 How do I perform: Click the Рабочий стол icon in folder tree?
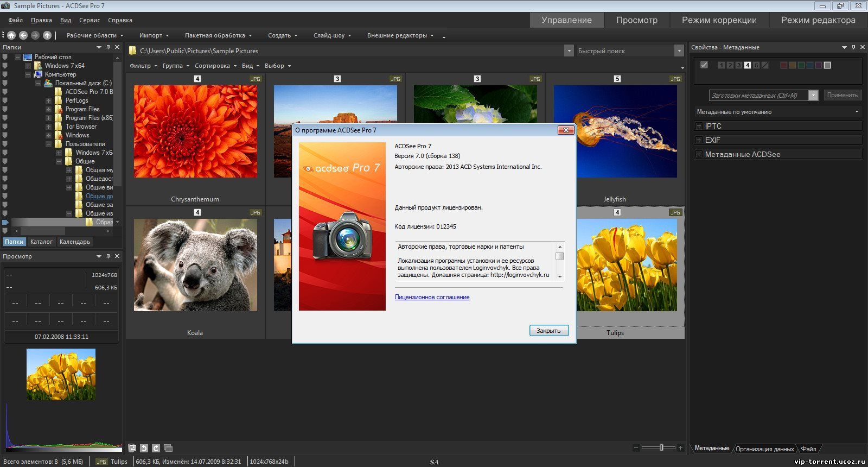[x=28, y=57]
